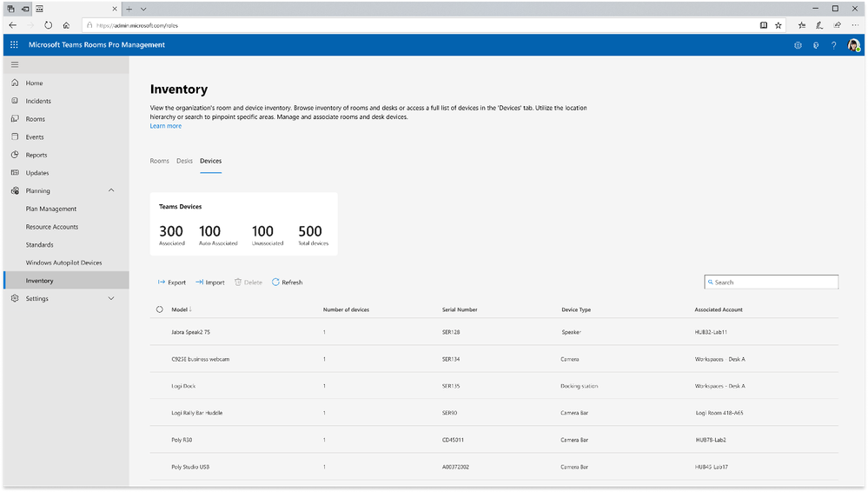Click the Refresh button
This screenshot has width=868, height=492.
(x=287, y=282)
